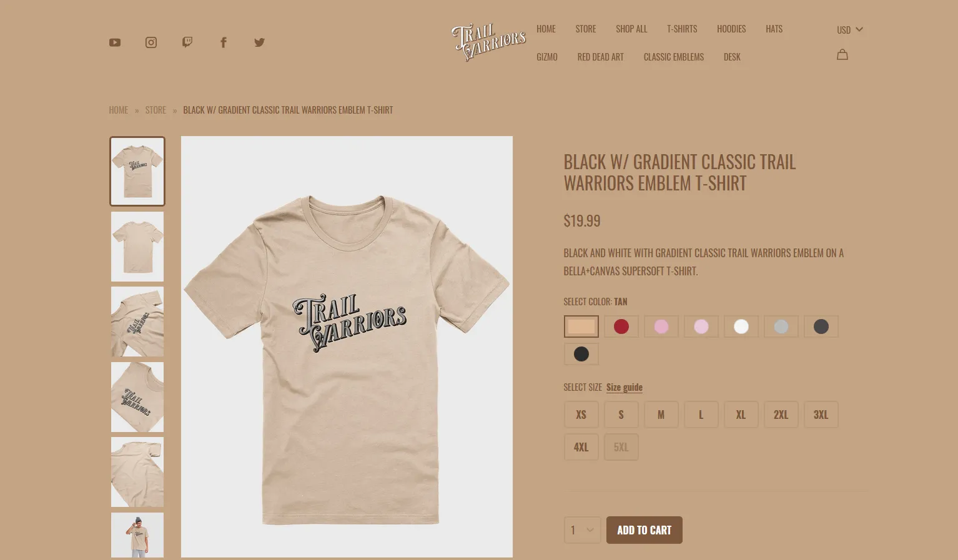
Task: Open the Twitch social icon
Action: [187, 42]
